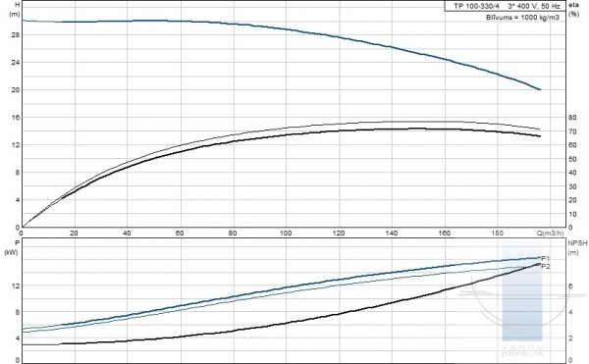This screenshot has height=364, width=589.
Task: Click the eta (%) axis label
Action: 573,10
